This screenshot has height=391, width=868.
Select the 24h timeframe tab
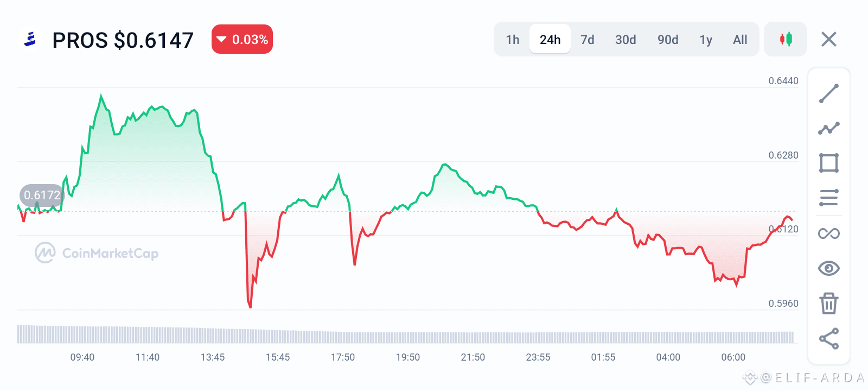click(x=550, y=40)
